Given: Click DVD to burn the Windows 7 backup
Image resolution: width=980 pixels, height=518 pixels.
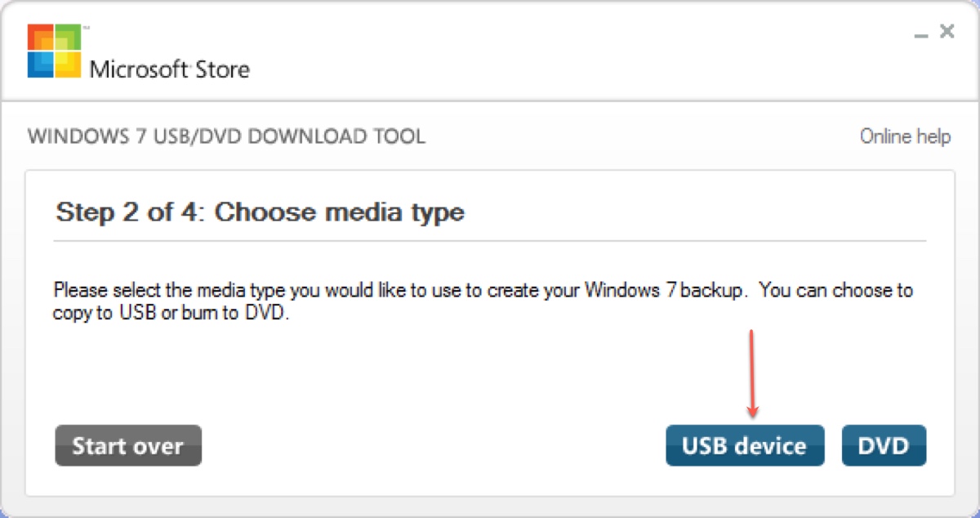Looking at the screenshot, I should pyautogui.click(x=884, y=445).
